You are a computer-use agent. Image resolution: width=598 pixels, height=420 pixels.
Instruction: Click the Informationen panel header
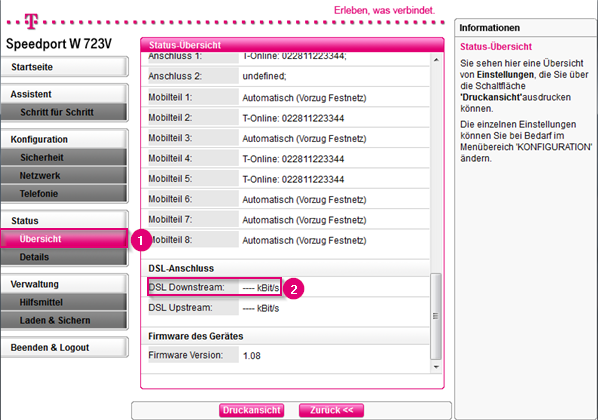point(526,28)
